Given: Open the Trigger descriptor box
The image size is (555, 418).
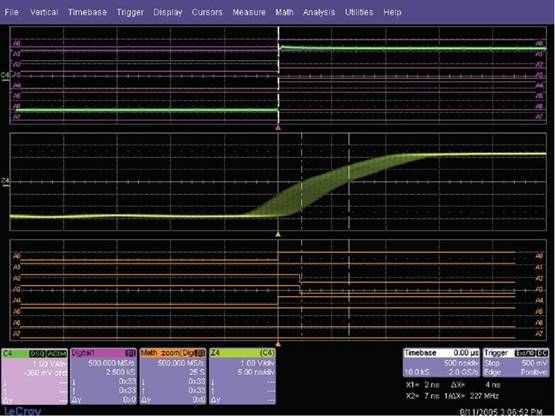Looking at the screenshot, I should (x=516, y=363).
